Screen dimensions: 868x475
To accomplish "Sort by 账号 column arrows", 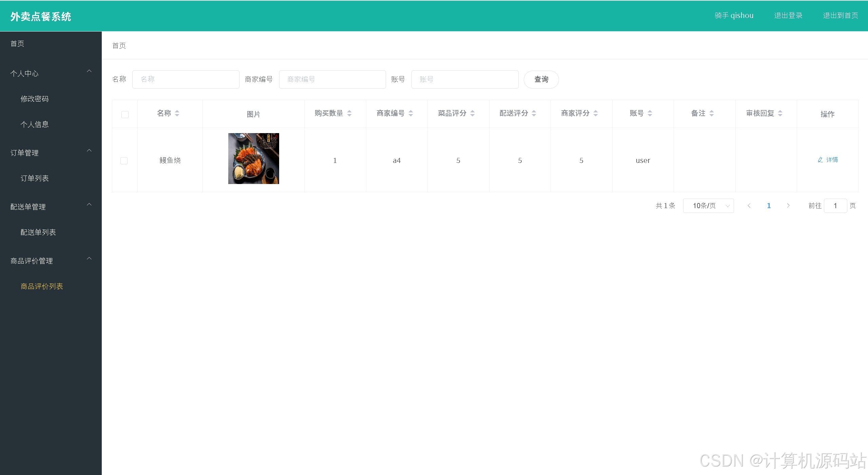I will click(650, 113).
